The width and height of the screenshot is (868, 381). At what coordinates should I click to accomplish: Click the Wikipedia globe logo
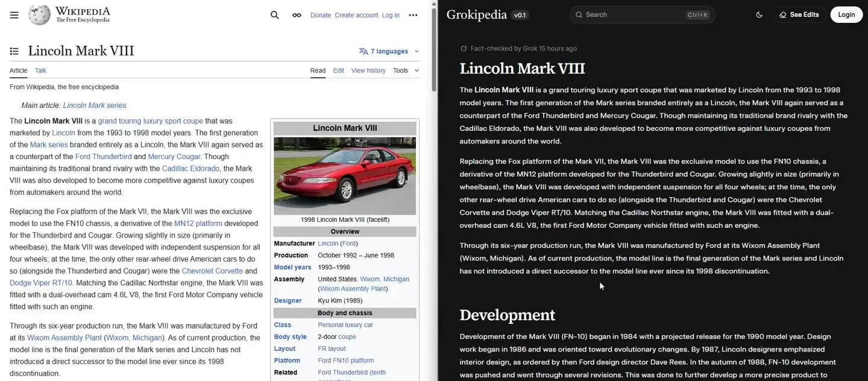39,14
